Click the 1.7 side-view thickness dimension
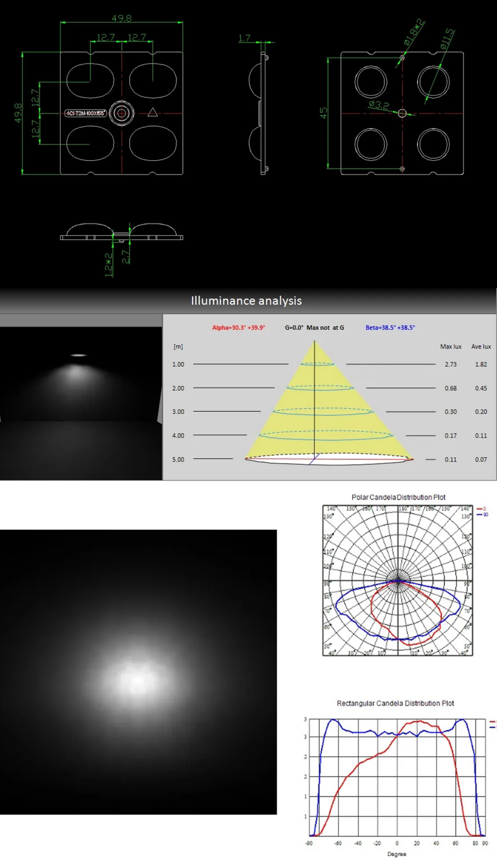Viewport: 497px width, 868px height. 245,38
